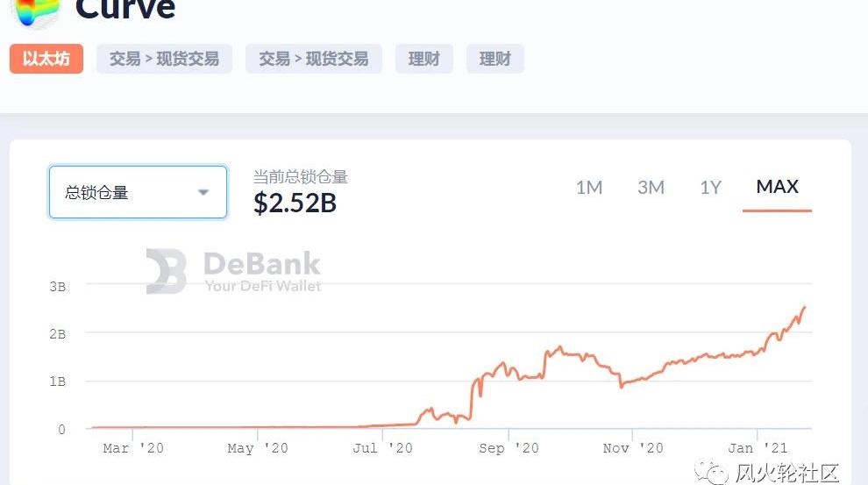Click the first 交易 > 现货交易 tag
868x485 pixels.
pyautogui.click(x=164, y=59)
